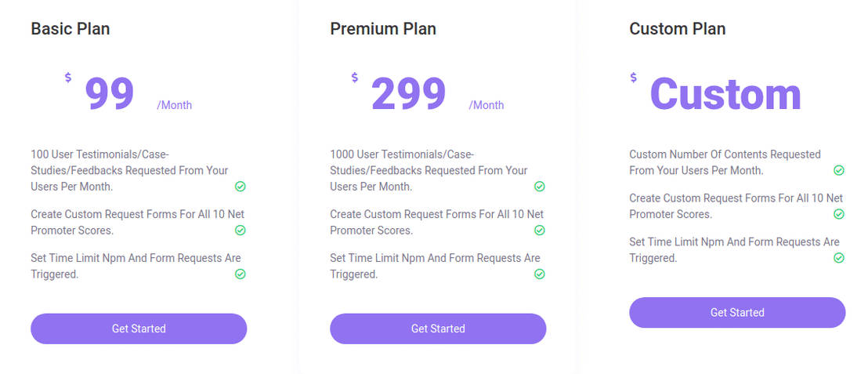Click Basic Plan's 100 User Testimonials checkmark

241,187
